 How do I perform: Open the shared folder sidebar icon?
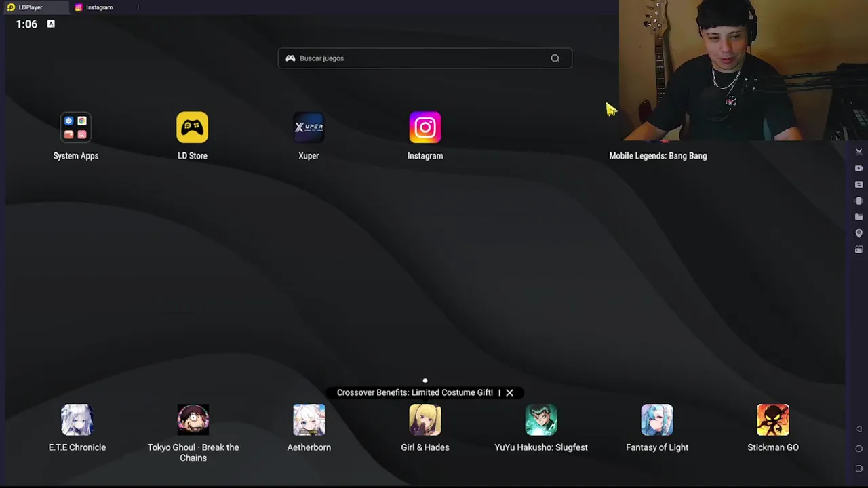click(x=859, y=217)
